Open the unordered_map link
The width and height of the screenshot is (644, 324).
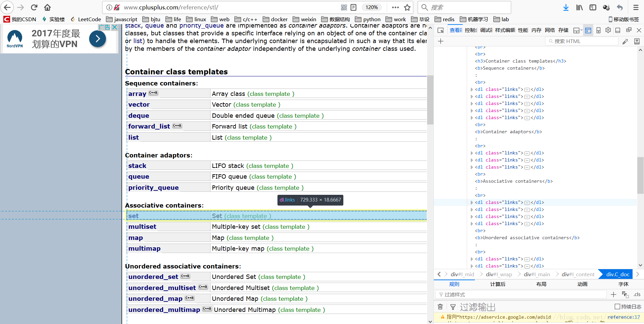155,299
